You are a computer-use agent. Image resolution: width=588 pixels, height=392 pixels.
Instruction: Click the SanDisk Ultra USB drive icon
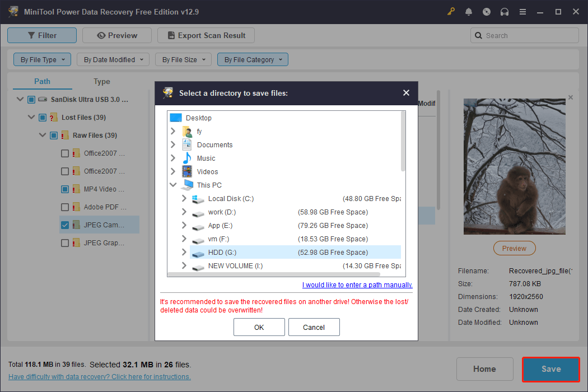[x=43, y=100]
